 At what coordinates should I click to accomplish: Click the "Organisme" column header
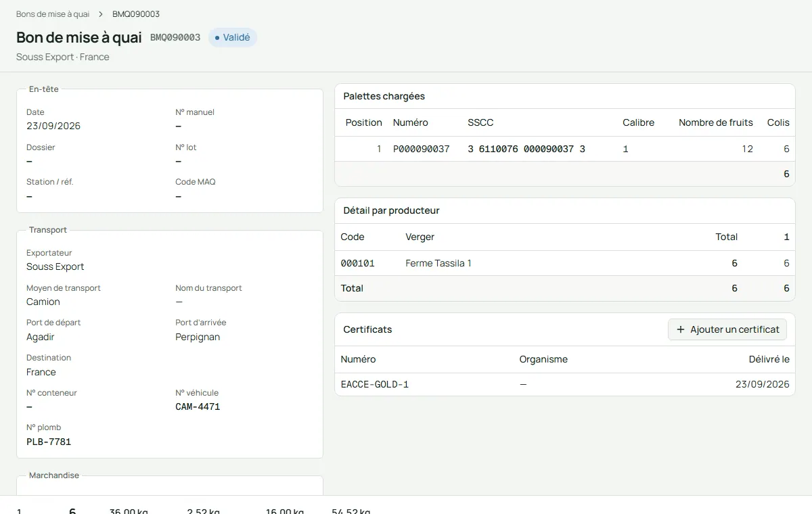543,359
